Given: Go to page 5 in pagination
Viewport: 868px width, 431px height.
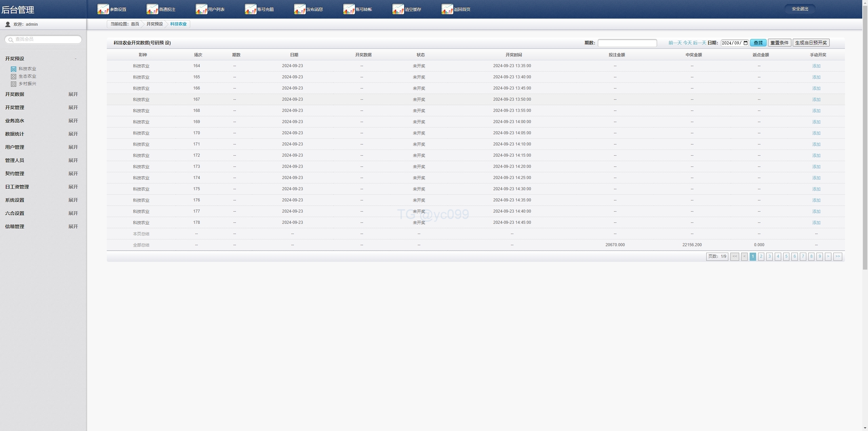Looking at the screenshot, I should click(786, 256).
